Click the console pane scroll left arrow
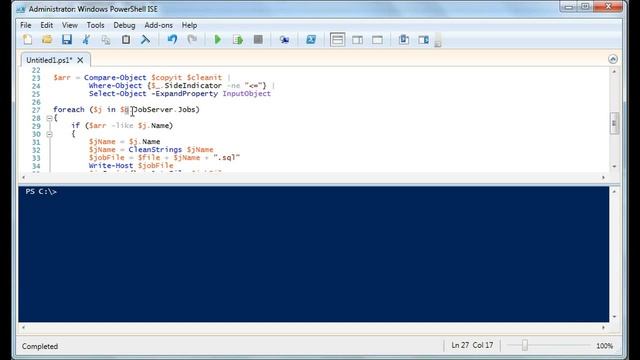Viewport: 640px width, 360px height. tap(24, 327)
